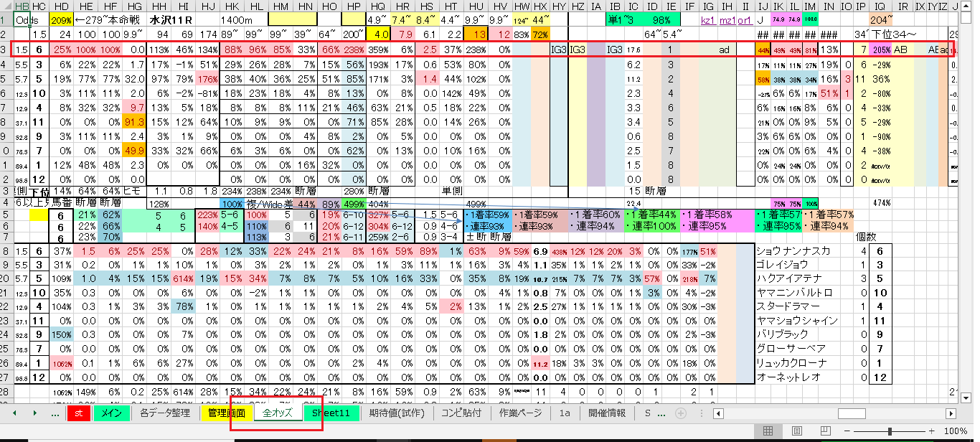Follow the mz1 link in header row
The height and width of the screenshot is (442, 980).
point(727,21)
